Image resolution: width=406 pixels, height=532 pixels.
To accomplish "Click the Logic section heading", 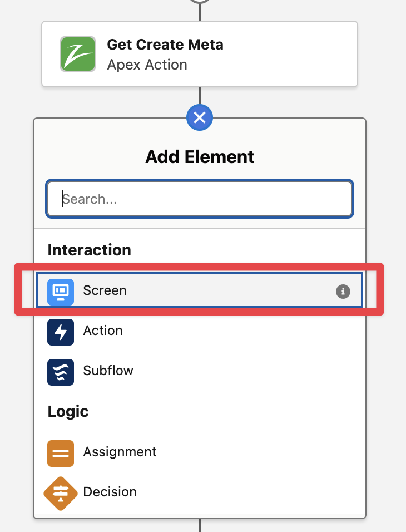I will (x=68, y=411).
